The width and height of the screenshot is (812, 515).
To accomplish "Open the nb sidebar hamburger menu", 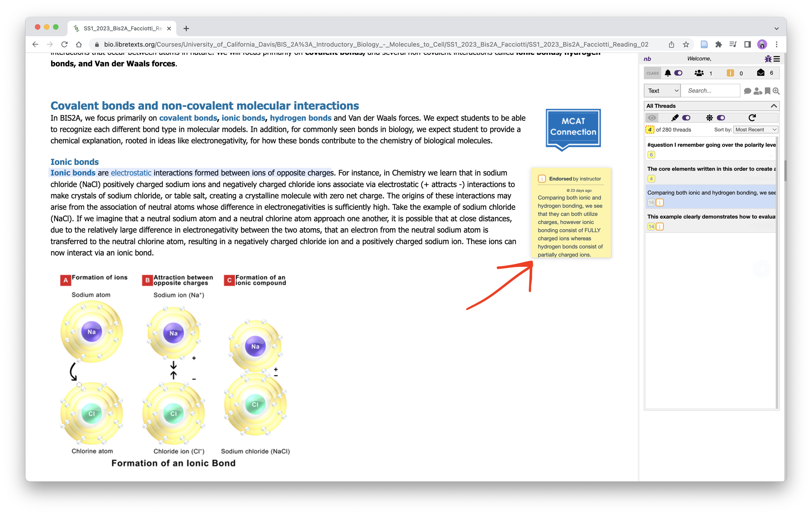I will tap(777, 59).
